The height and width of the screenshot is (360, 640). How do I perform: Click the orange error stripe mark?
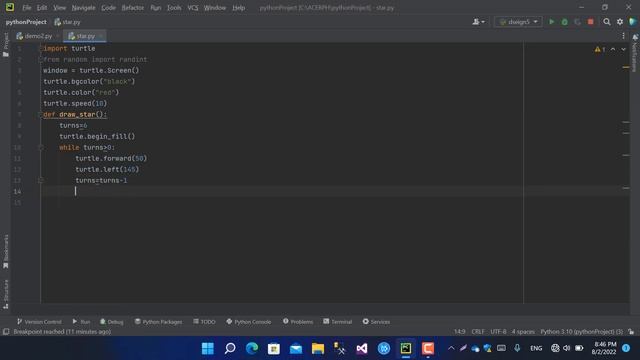(x=626, y=67)
